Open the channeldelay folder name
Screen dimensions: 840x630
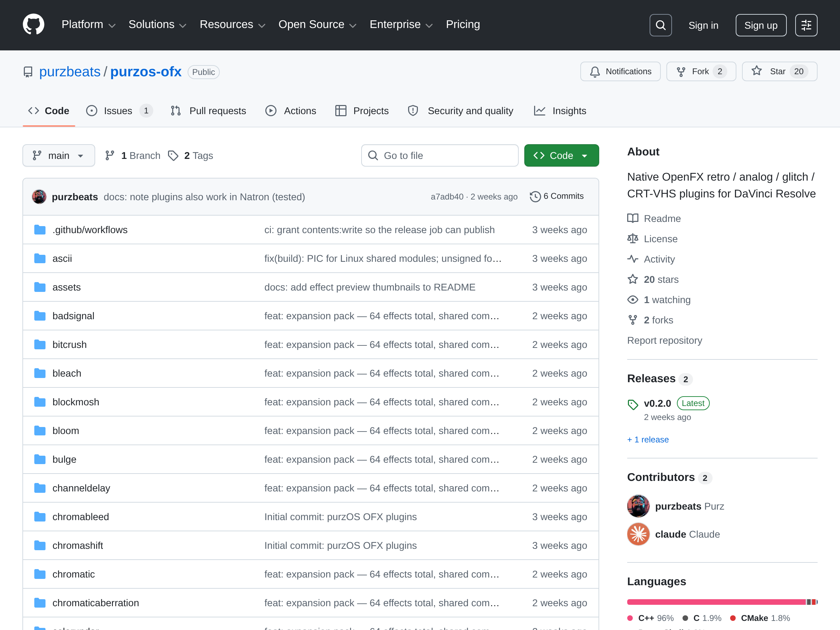[x=81, y=488]
